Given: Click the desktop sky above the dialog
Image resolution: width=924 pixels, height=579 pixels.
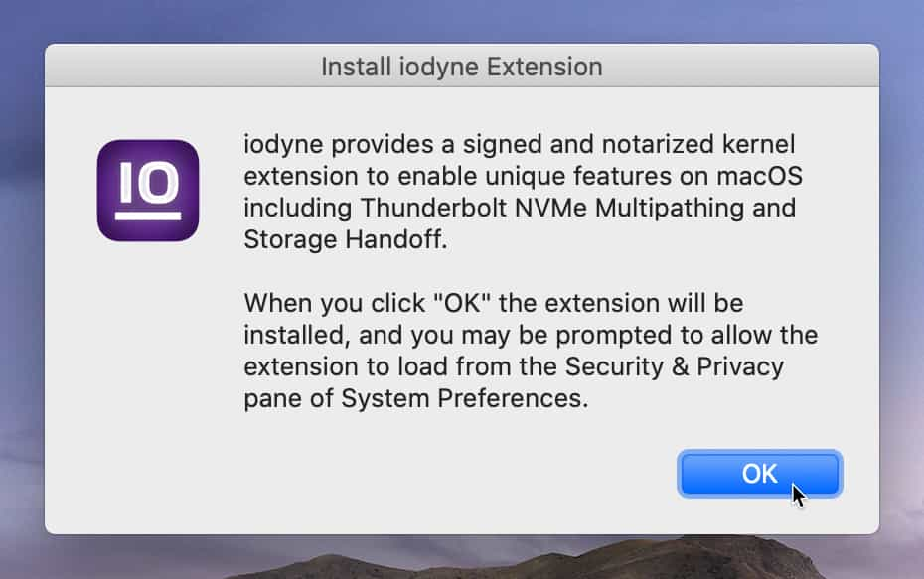Looking at the screenshot, I should [x=462, y=20].
